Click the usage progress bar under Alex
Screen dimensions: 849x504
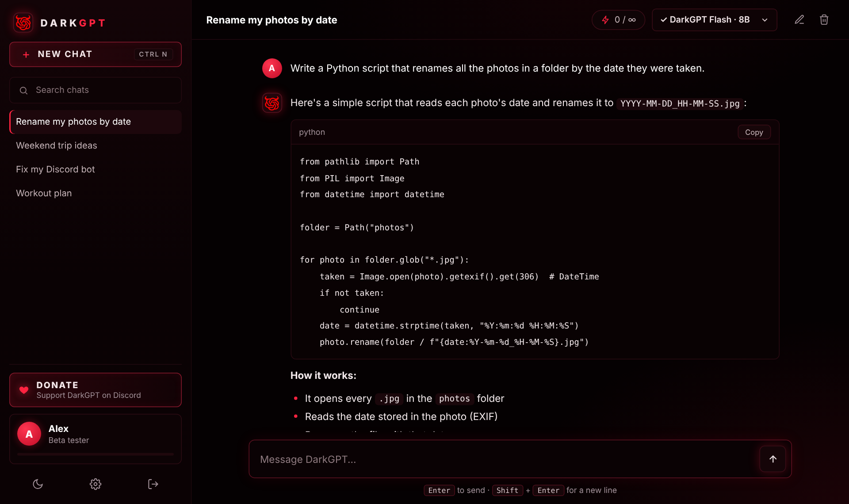(x=96, y=454)
